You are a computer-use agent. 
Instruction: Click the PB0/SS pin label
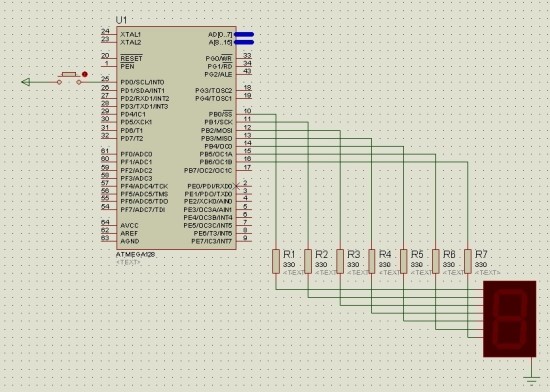pos(220,114)
